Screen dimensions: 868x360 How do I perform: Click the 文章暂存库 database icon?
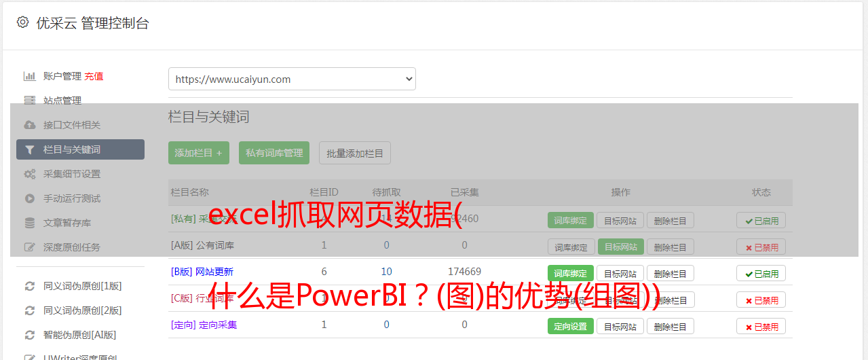(x=30, y=223)
